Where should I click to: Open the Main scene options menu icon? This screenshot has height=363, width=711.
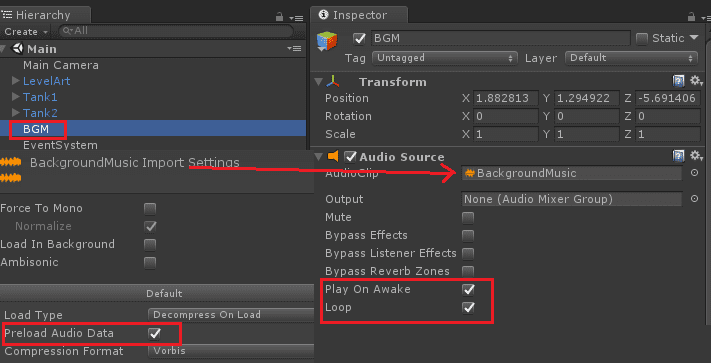(295, 48)
